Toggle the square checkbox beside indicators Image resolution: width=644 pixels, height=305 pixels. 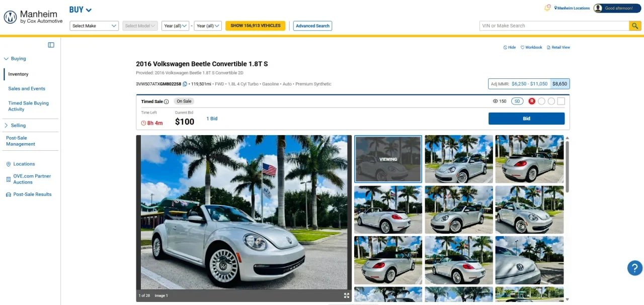(x=561, y=101)
